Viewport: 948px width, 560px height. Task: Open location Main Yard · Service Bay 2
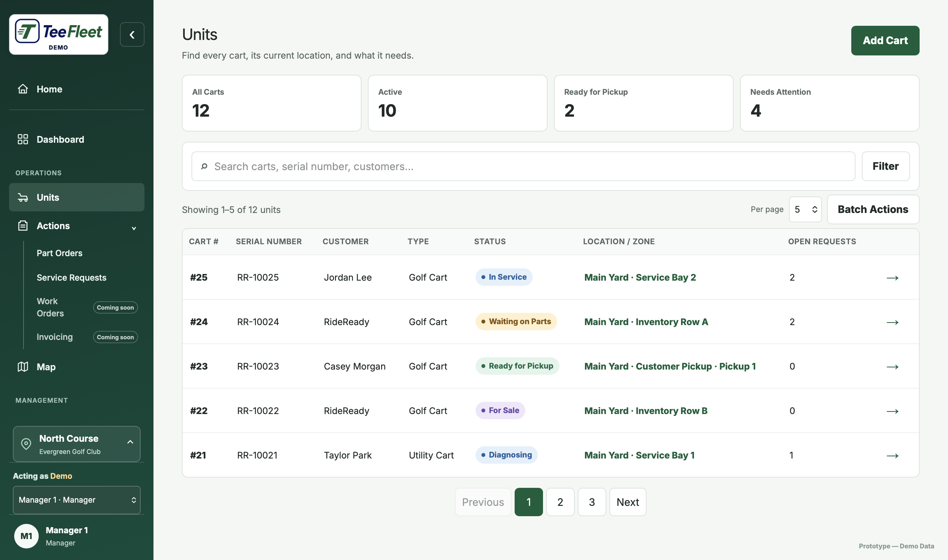coord(640,277)
